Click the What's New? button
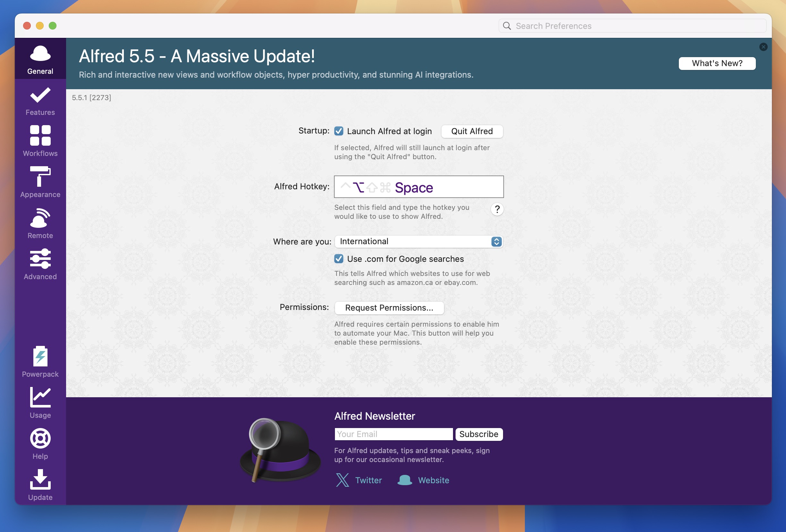Image resolution: width=786 pixels, height=532 pixels. pos(717,63)
